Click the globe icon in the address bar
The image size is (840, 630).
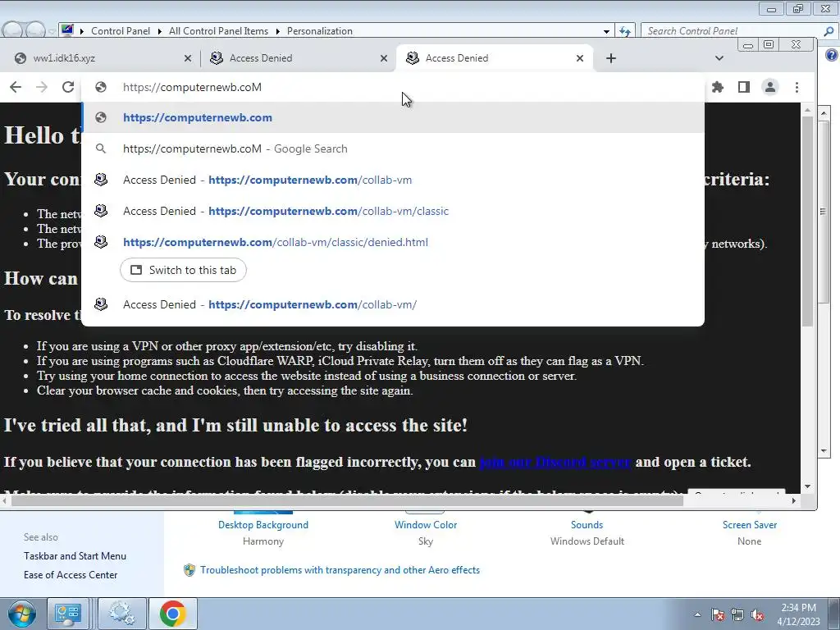tap(101, 87)
